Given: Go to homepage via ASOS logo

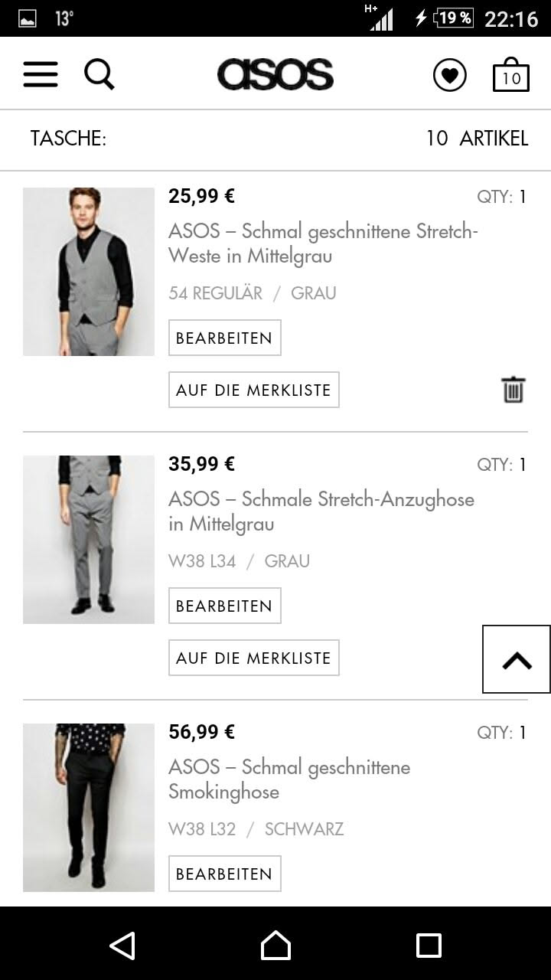Looking at the screenshot, I should [275, 74].
